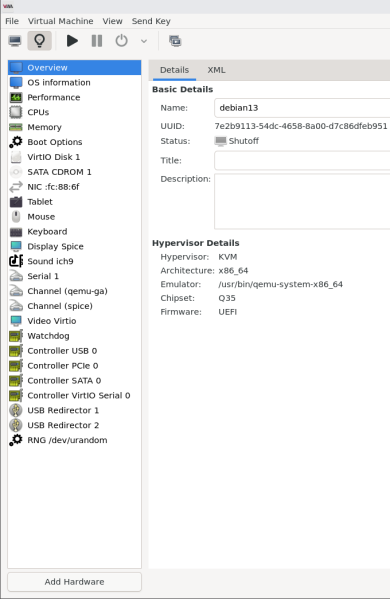Click the Shutoff status text
Screen dimensions: 390x599
click(244, 141)
